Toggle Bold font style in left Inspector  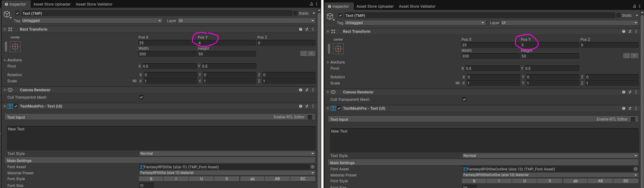(x=151, y=179)
